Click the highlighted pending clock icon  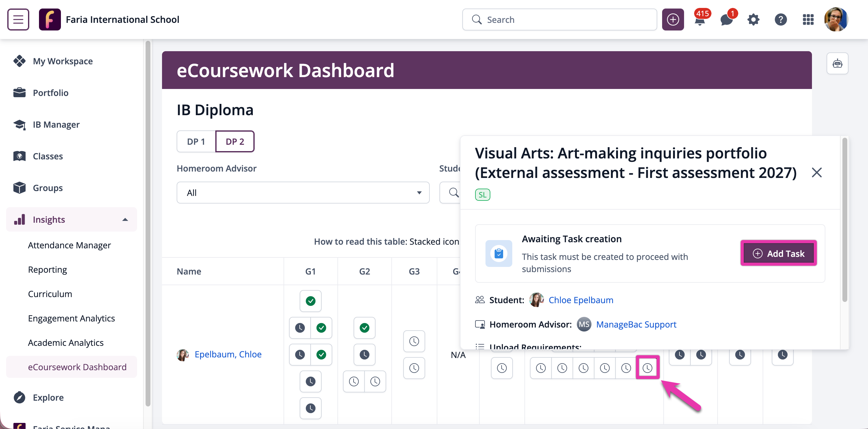pos(647,368)
